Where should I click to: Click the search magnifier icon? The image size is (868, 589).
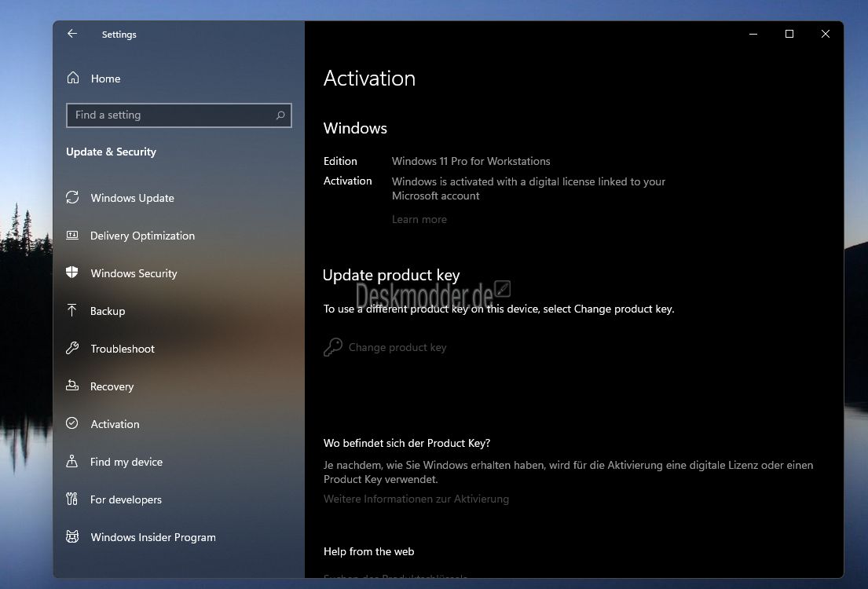click(280, 115)
